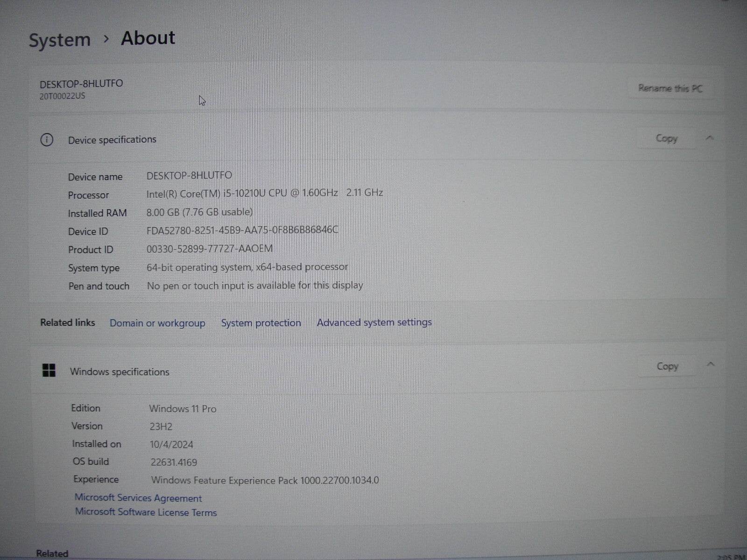Collapse the Device specifications section

pos(710,138)
